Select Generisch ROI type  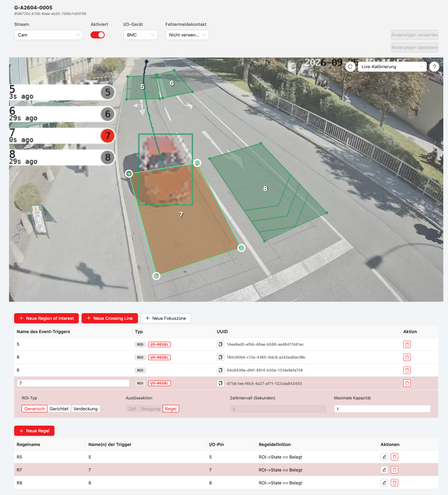(x=34, y=409)
